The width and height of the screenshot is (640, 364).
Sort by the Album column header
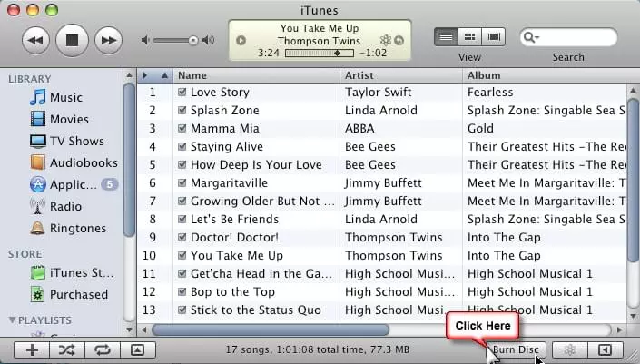[x=551, y=75]
